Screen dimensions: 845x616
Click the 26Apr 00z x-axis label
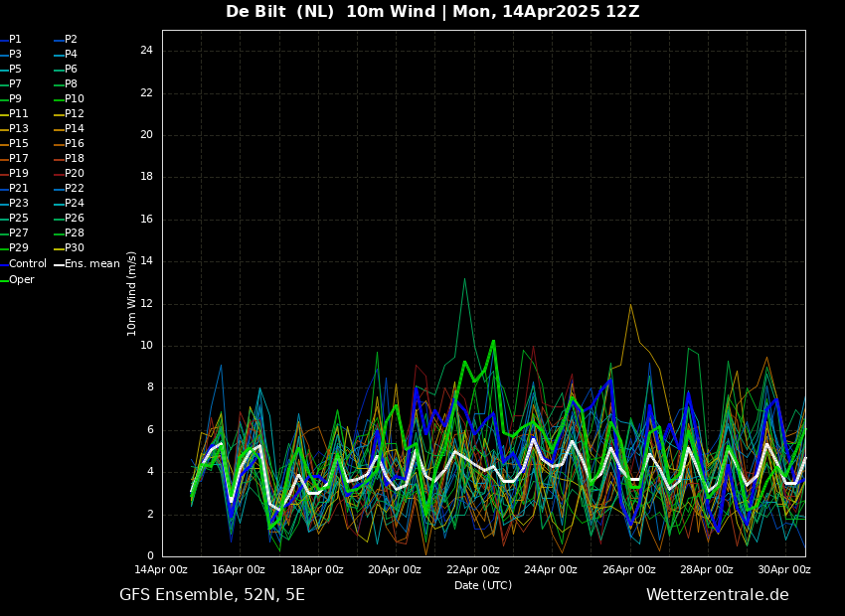pos(629,570)
